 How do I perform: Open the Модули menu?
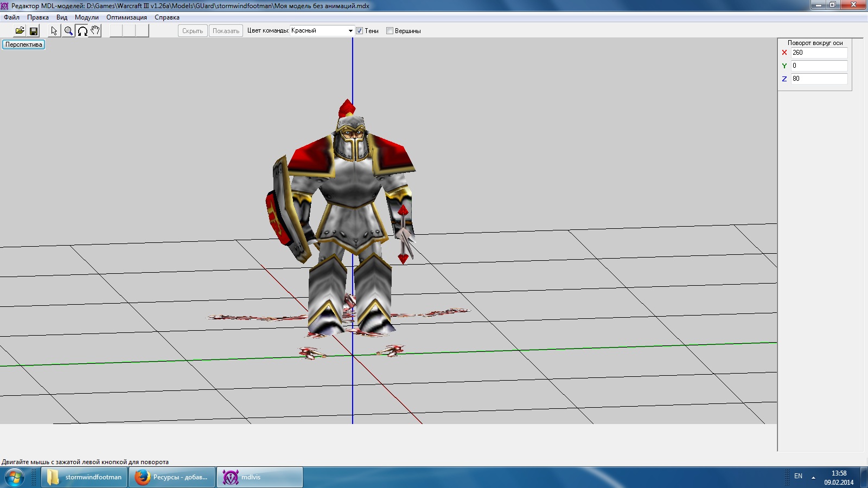click(x=87, y=17)
